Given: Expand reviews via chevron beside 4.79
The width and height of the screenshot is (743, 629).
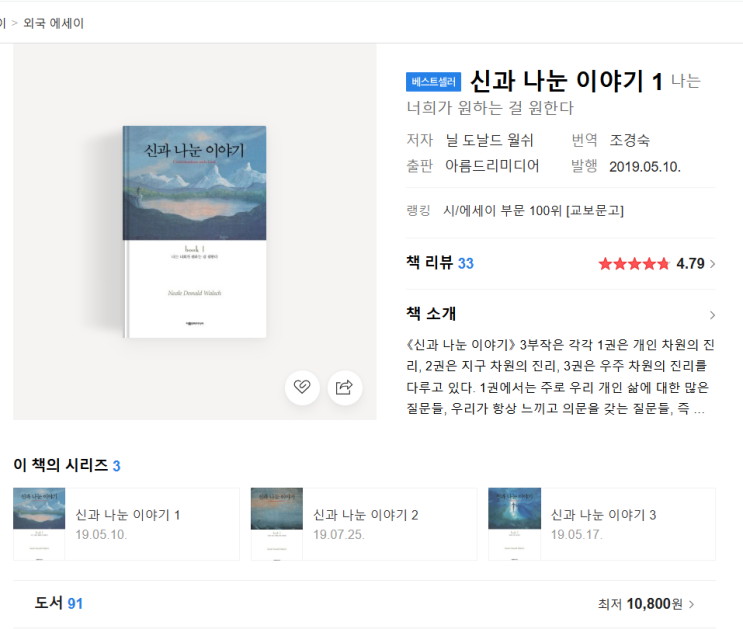Looking at the screenshot, I should click(x=712, y=264).
